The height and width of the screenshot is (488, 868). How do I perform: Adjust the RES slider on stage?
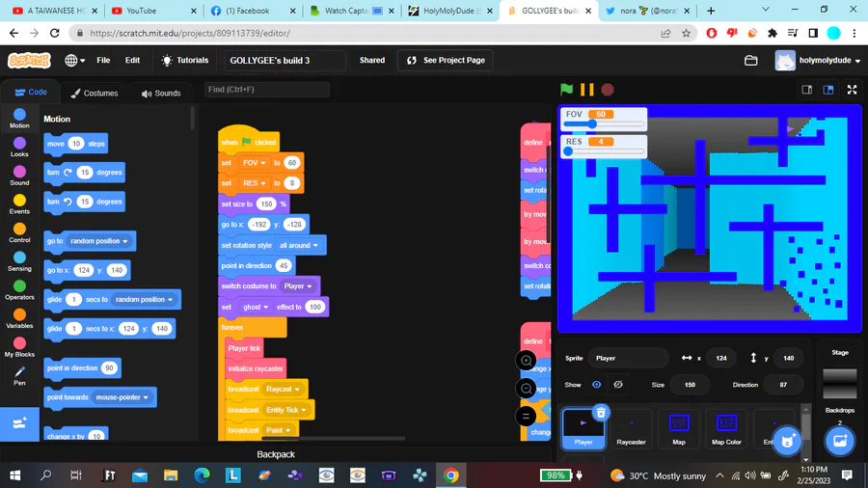[604, 151]
